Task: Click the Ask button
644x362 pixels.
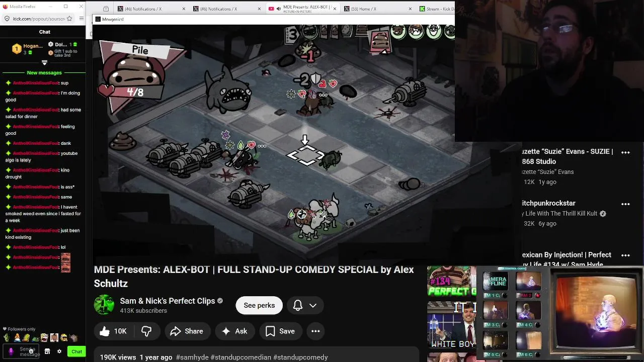Action: [x=234, y=331]
